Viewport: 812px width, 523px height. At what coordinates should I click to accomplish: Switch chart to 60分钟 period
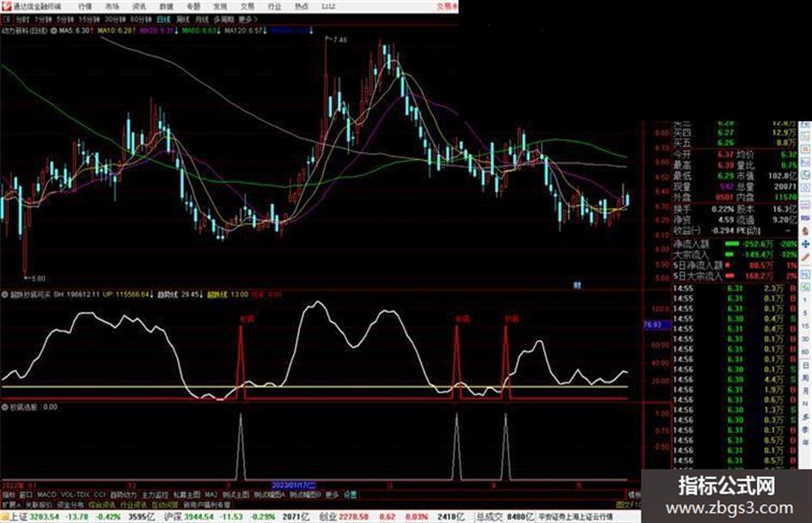click(x=141, y=19)
